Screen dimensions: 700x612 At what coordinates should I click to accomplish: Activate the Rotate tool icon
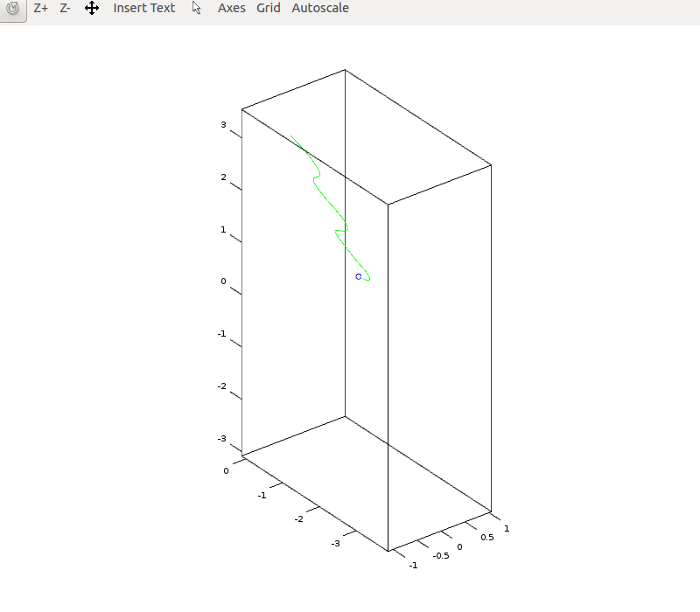click(13, 9)
